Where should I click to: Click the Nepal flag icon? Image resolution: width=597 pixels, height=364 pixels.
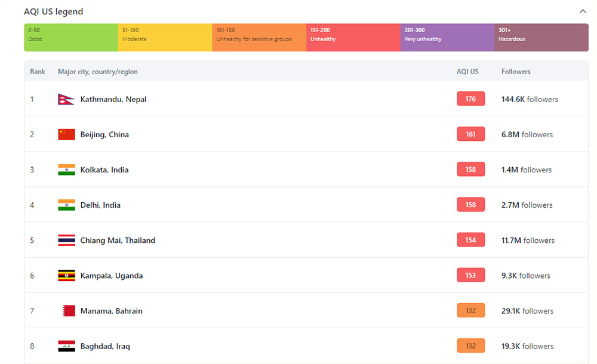(x=65, y=99)
